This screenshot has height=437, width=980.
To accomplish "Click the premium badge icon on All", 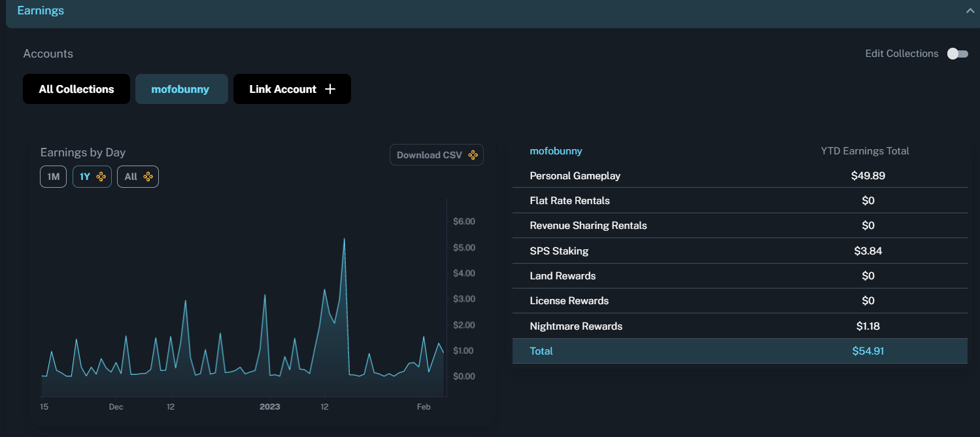I will pos(148,177).
